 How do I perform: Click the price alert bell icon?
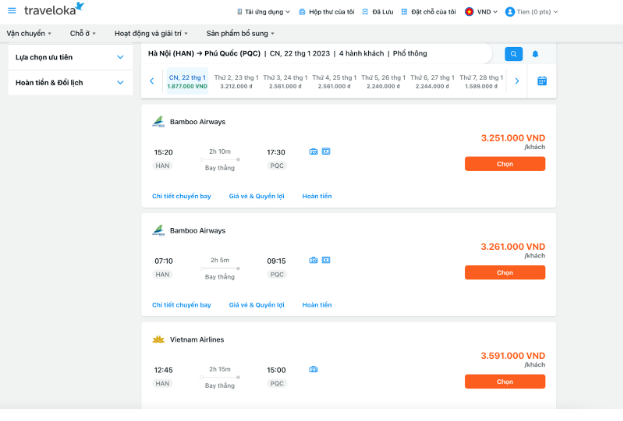click(x=535, y=54)
